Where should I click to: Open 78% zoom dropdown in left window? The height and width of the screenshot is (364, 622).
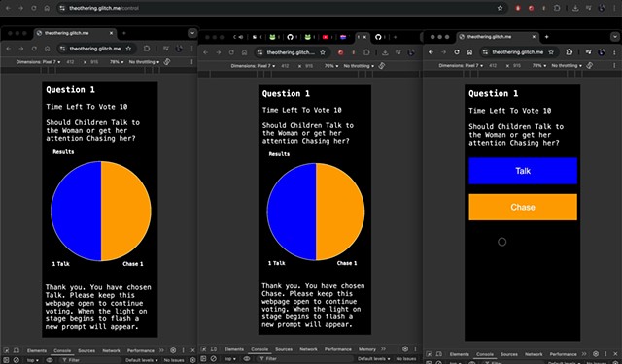(x=117, y=62)
